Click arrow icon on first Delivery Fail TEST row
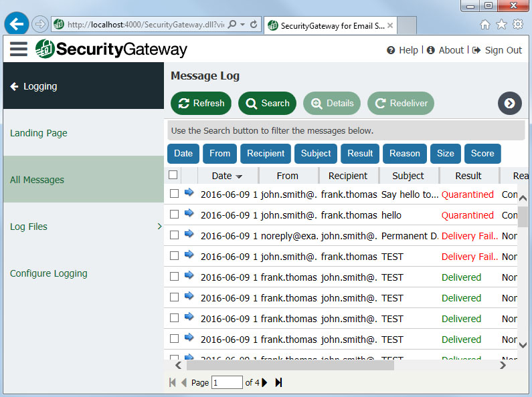This screenshot has height=397, width=532. coord(189,255)
